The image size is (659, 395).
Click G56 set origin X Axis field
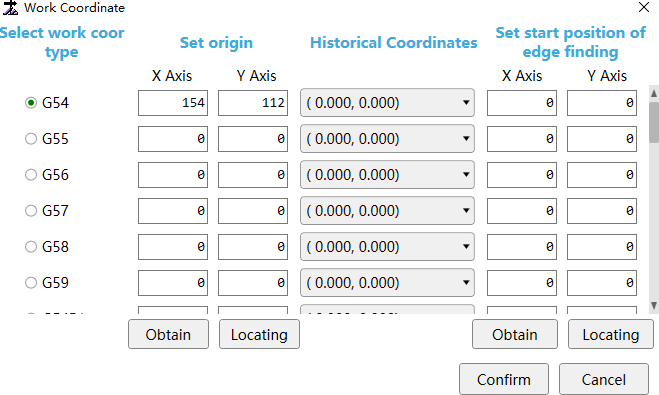(173, 175)
